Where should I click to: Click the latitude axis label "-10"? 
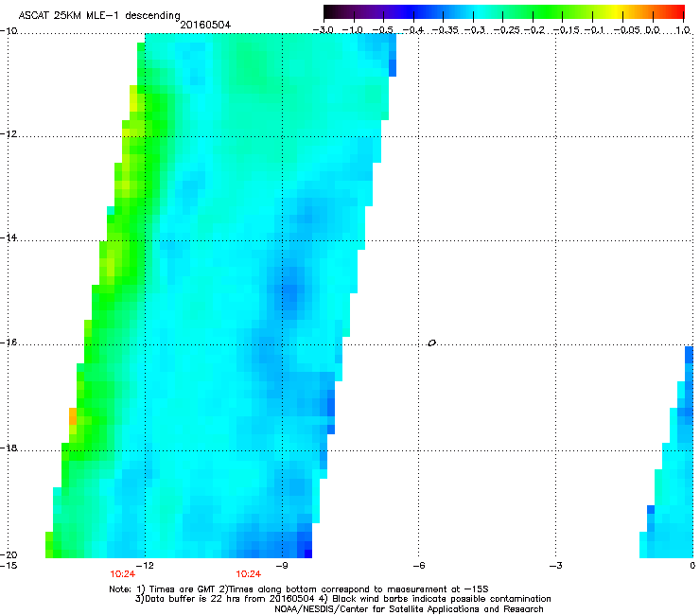click(x=9, y=31)
